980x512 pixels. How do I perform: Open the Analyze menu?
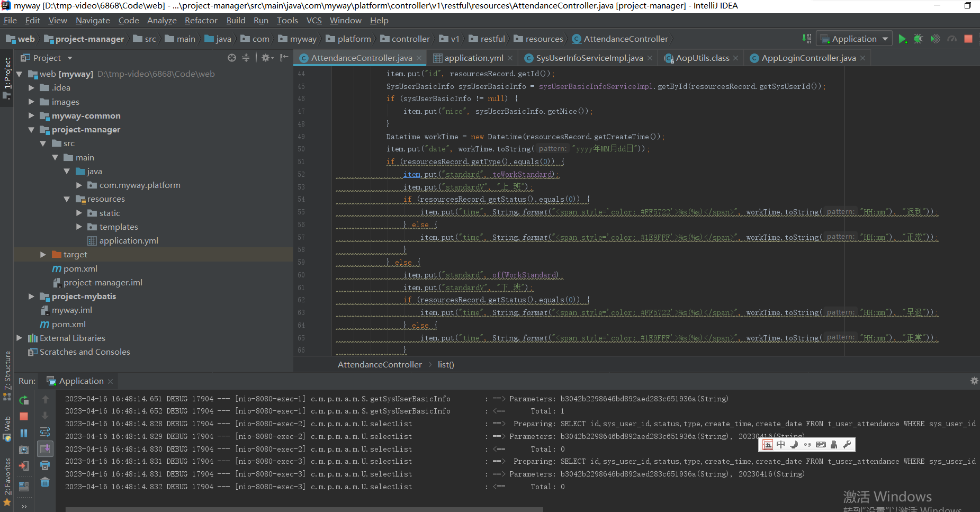point(161,20)
